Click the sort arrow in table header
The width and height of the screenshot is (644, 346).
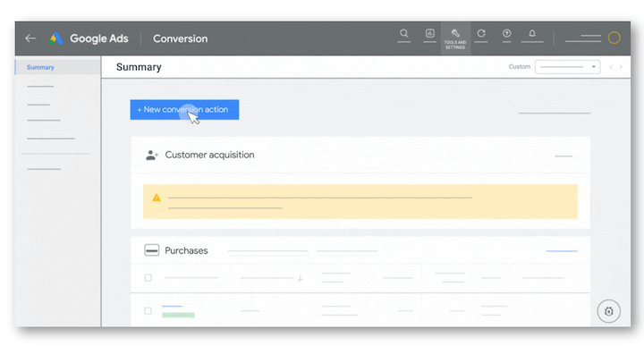(301, 278)
